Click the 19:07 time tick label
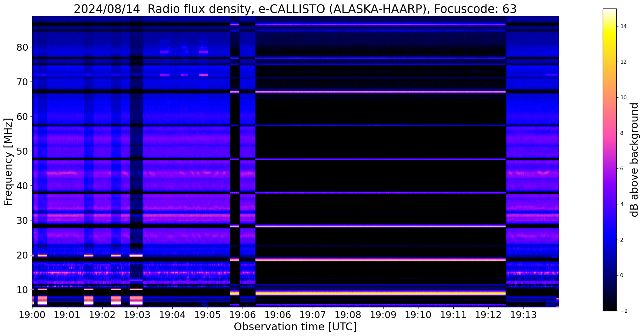This screenshot has width=644, height=336. [313, 314]
